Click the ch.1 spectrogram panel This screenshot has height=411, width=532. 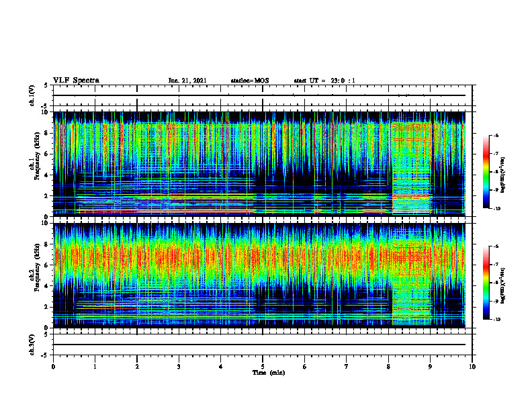(259, 164)
